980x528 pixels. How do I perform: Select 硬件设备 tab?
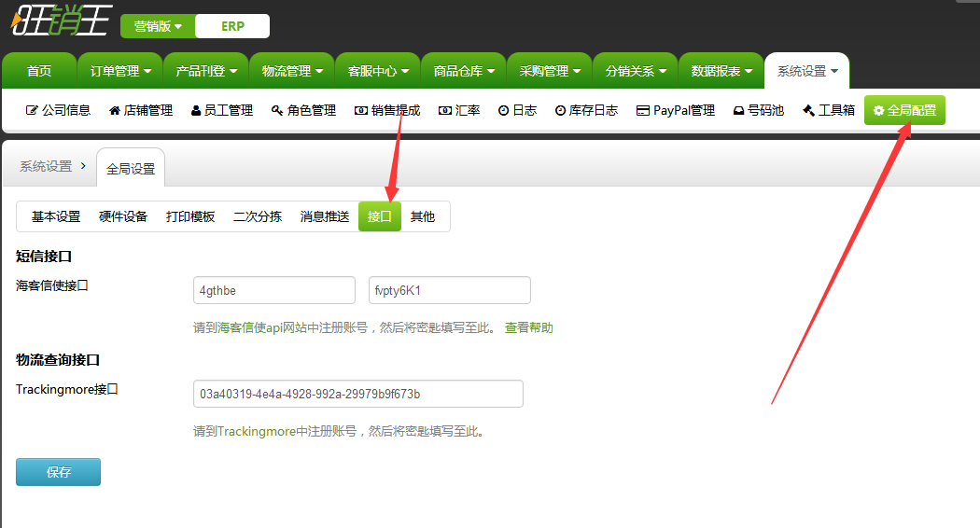click(x=123, y=216)
